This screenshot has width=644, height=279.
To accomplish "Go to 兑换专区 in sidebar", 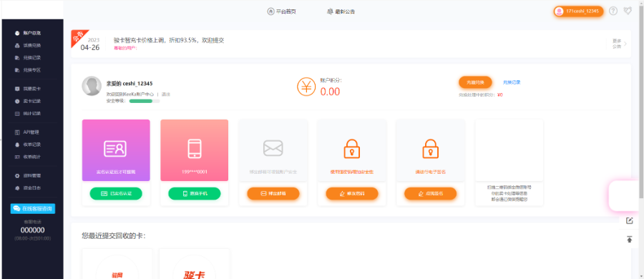I will click(28, 70).
